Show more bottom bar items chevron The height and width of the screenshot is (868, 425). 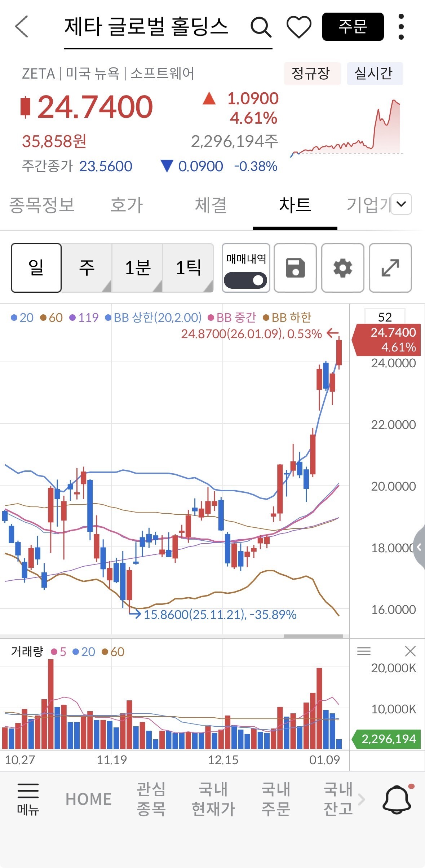coord(362,799)
